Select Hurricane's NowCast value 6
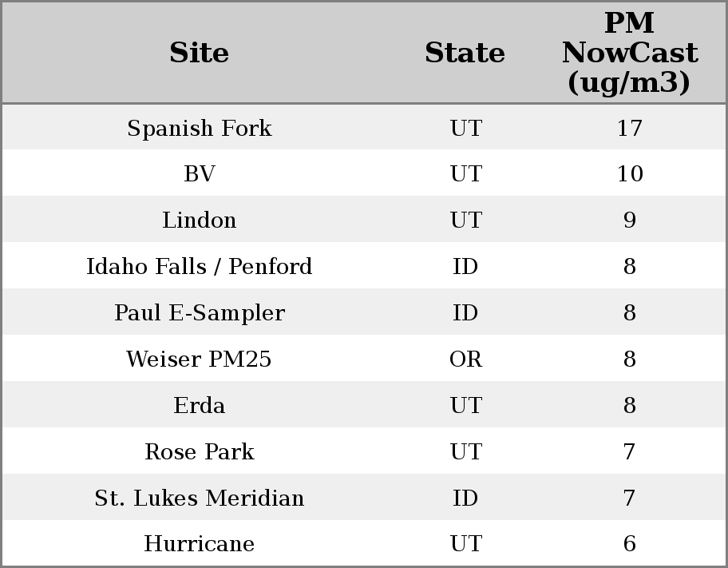Image resolution: width=728 pixels, height=568 pixels. (x=629, y=544)
